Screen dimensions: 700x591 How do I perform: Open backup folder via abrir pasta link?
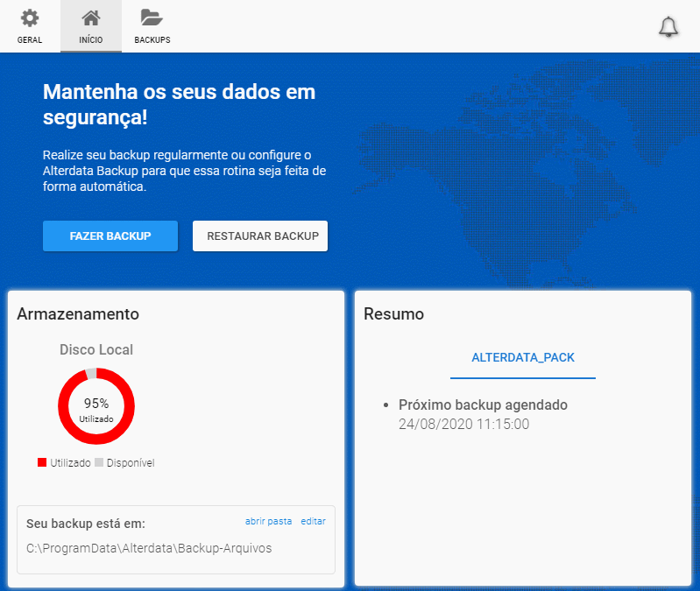[268, 521]
